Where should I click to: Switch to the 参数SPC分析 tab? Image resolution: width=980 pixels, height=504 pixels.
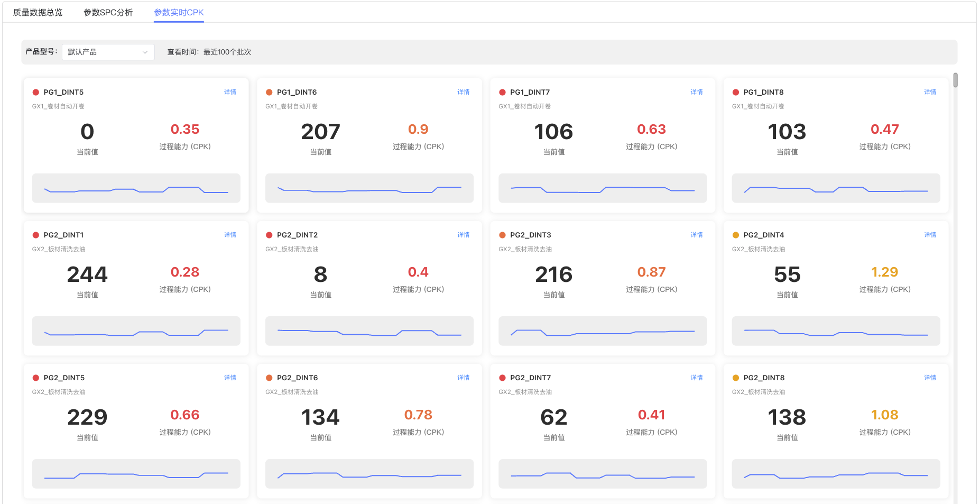pyautogui.click(x=108, y=12)
